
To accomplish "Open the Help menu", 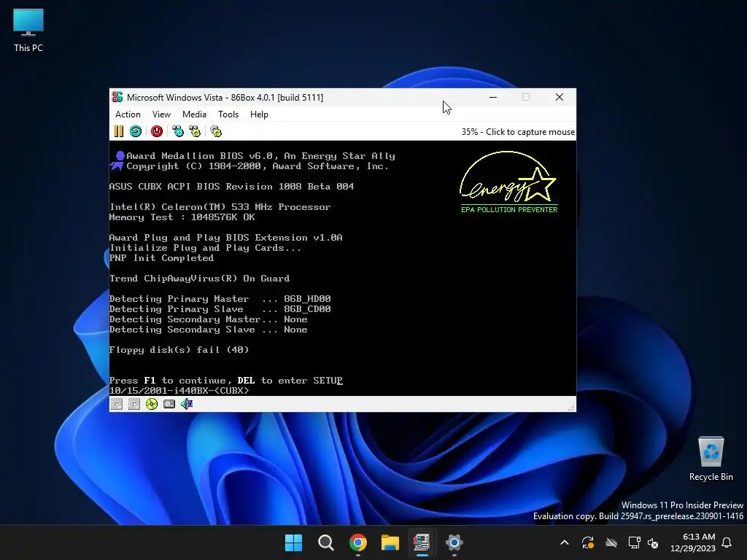I will (x=259, y=114).
